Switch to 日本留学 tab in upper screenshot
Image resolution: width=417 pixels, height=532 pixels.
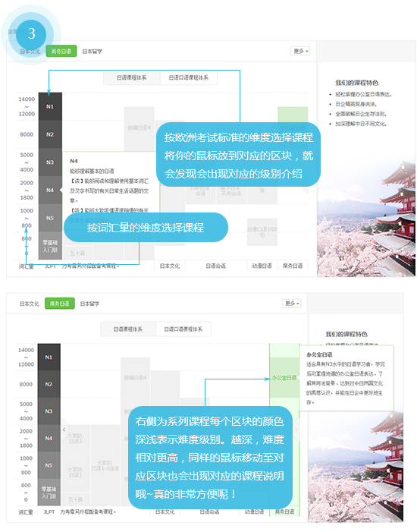(92, 52)
